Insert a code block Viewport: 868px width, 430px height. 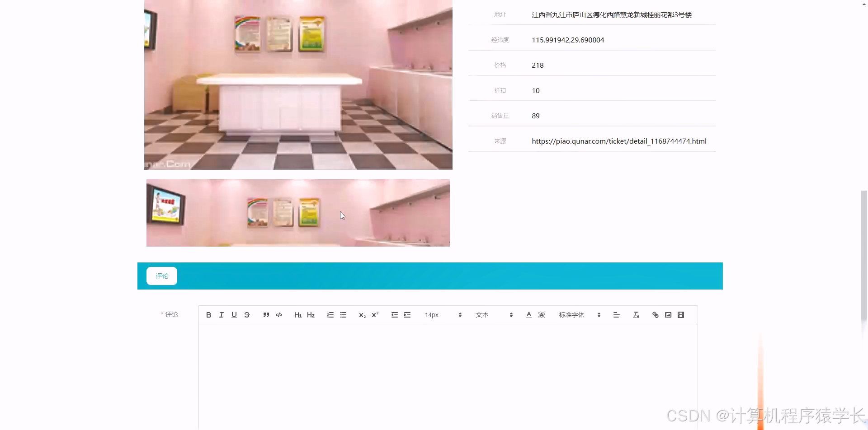278,314
